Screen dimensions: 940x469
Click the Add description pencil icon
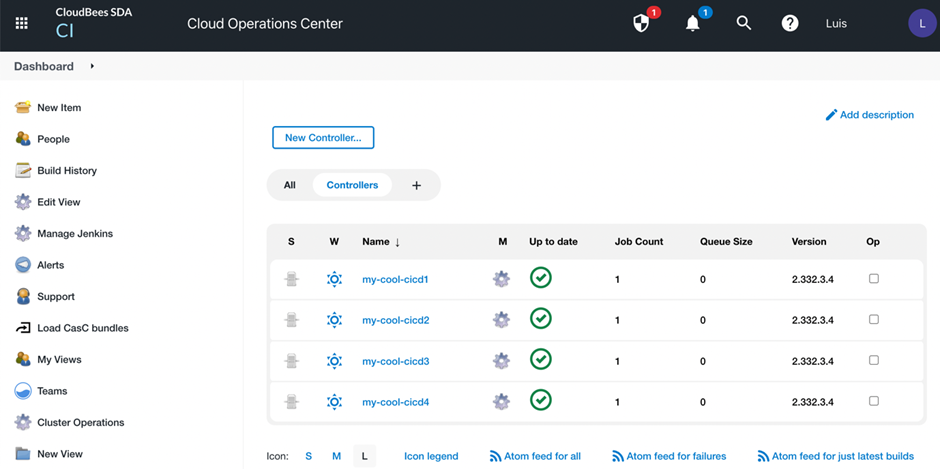[x=831, y=115]
